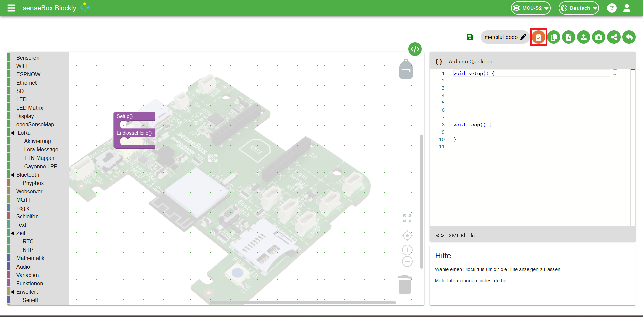Select the Sensoren block category
Image resolution: width=644 pixels, height=317 pixels.
click(x=28, y=58)
